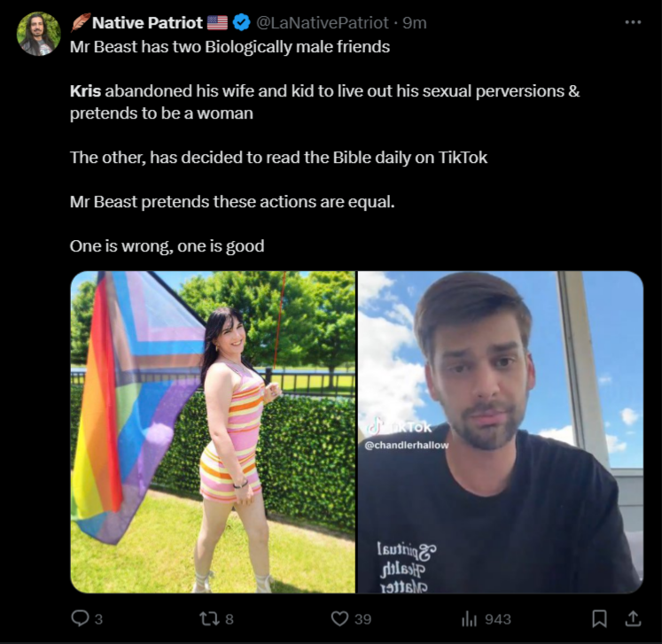This screenshot has width=662, height=644.
Task: Open the left photo with rainbow flag
Action: click(213, 432)
